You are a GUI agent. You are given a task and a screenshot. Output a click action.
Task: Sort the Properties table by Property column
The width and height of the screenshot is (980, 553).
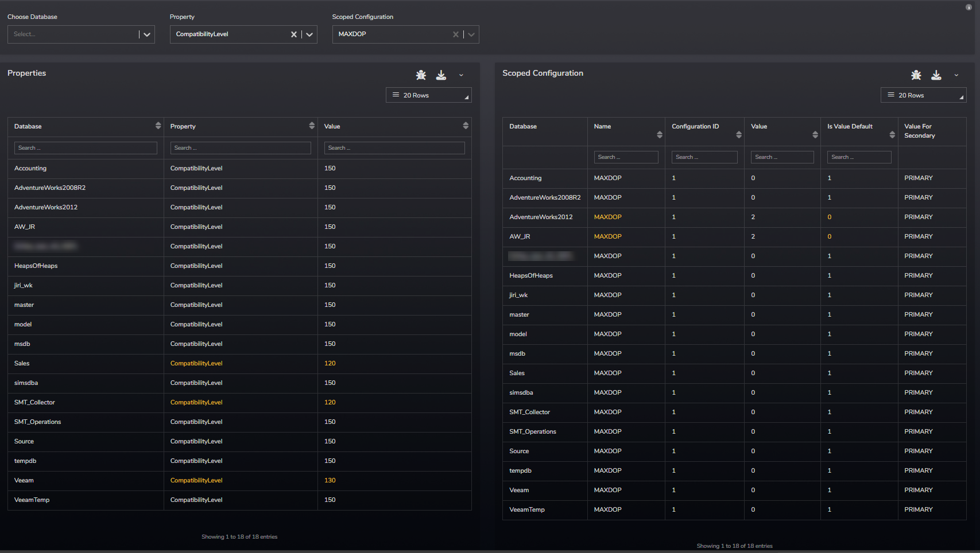click(312, 126)
